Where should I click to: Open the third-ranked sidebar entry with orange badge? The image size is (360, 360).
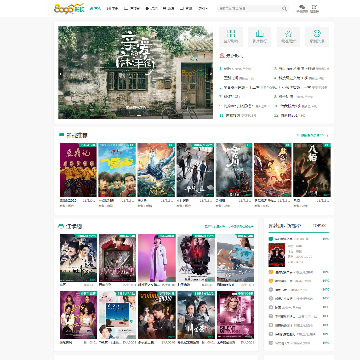coord(290,281)
